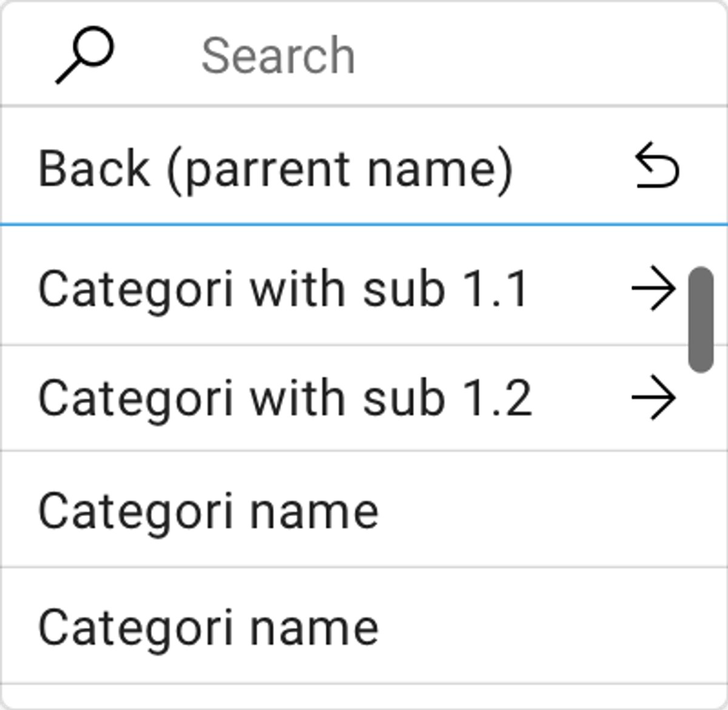Click right arrow icon for sub 1.1
The width and height of the screenshot is (728, 710).
point(653,288)
